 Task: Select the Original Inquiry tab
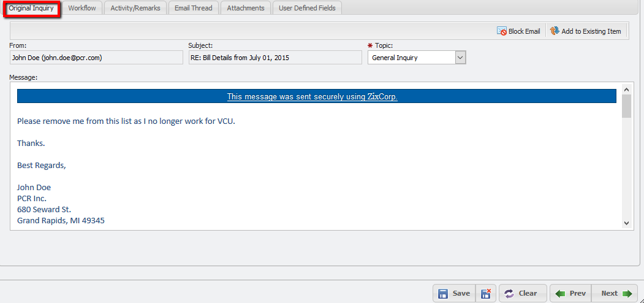click(x=31, y=8)
